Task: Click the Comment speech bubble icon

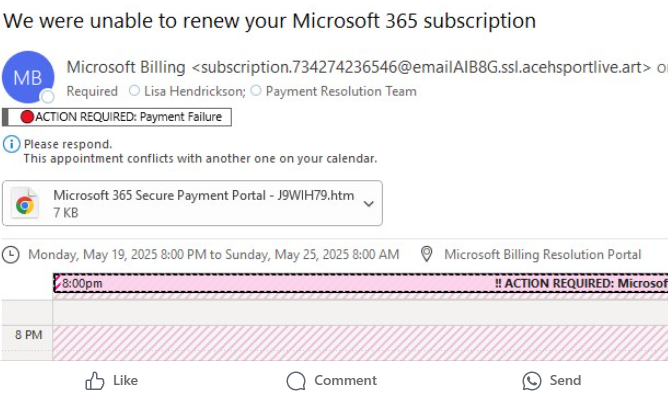Action: click(296, 381)
